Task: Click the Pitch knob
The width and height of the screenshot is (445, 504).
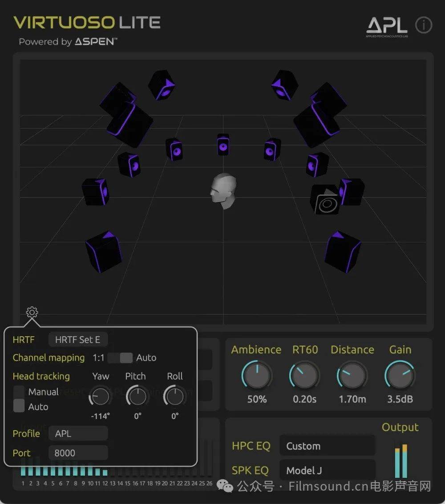Action: click(x=138, y=396)
